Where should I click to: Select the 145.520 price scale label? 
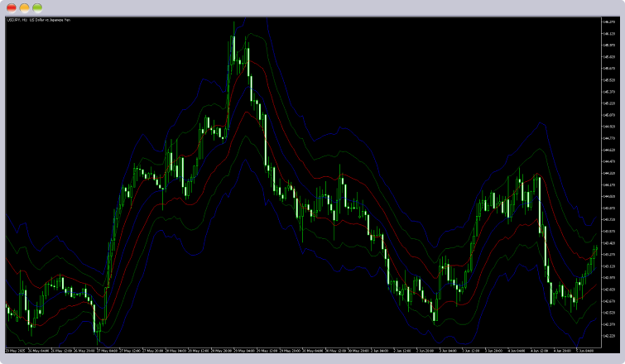608,80
